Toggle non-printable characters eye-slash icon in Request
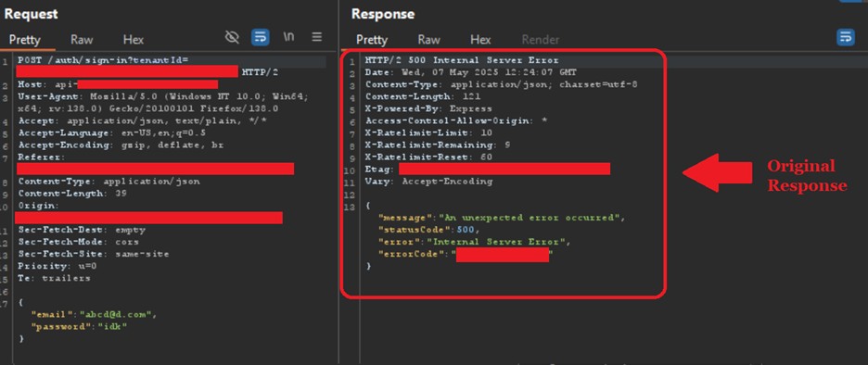868x365 pixels. tap(232, 38)
